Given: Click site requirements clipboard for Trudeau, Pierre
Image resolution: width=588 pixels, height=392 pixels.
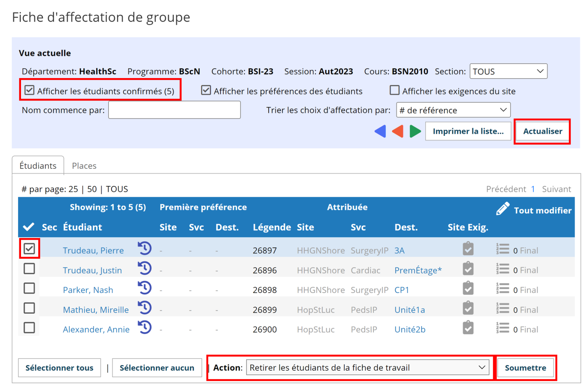Looking at the screenshot, I should point(468,248).
